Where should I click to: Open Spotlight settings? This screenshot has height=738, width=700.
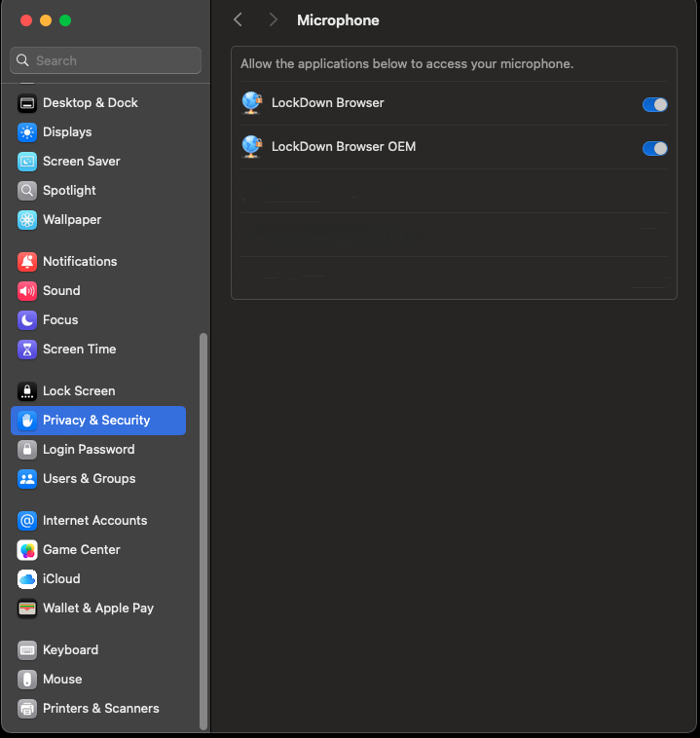click(98, 191)
